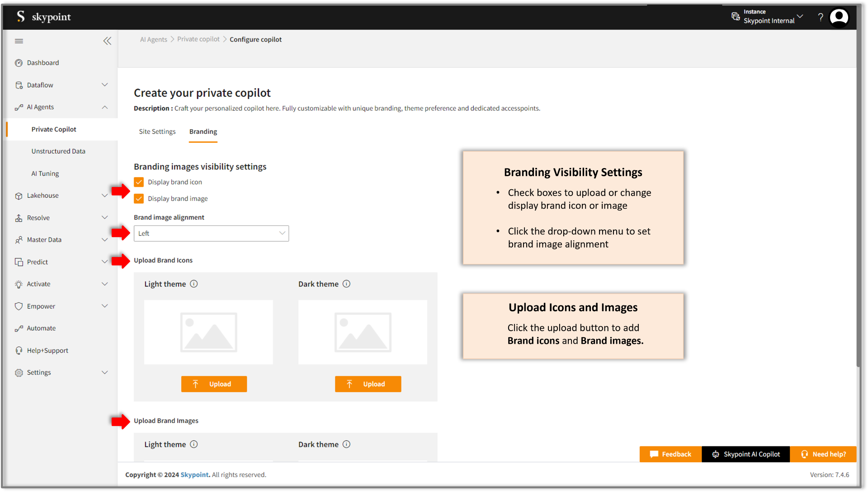Click the Dashboard icon in sidebar
868x492 pixels.
18,62
